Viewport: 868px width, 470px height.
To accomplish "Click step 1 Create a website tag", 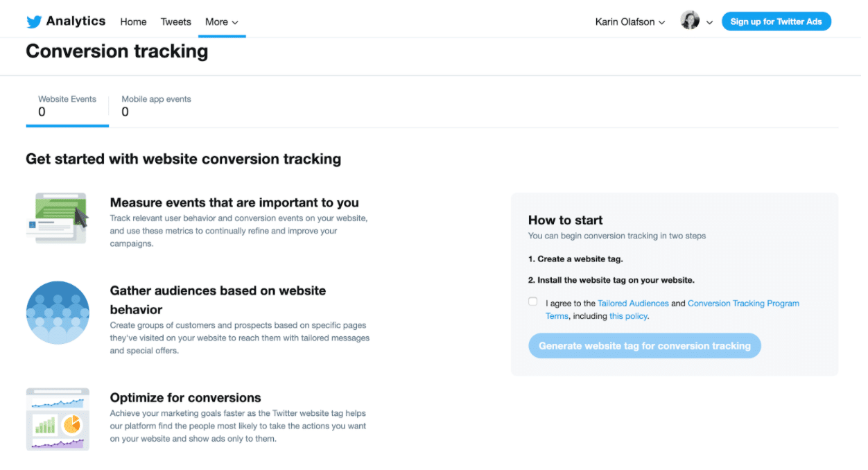I will pos(575,259).
